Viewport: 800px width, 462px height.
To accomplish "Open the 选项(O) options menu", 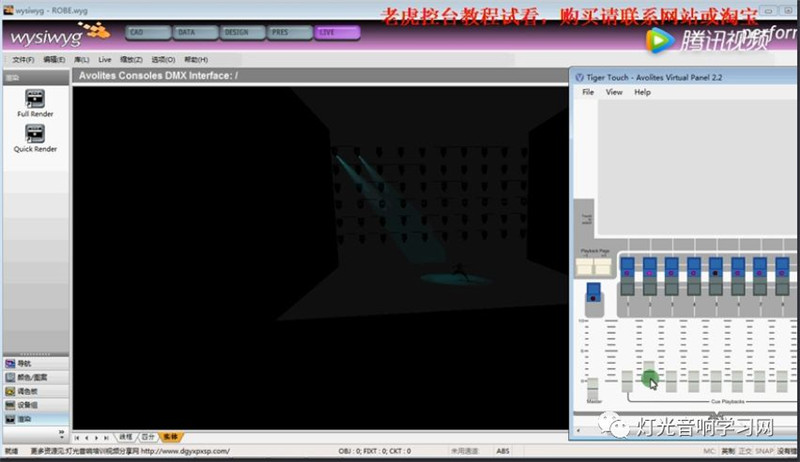I will tap(163, 60).
